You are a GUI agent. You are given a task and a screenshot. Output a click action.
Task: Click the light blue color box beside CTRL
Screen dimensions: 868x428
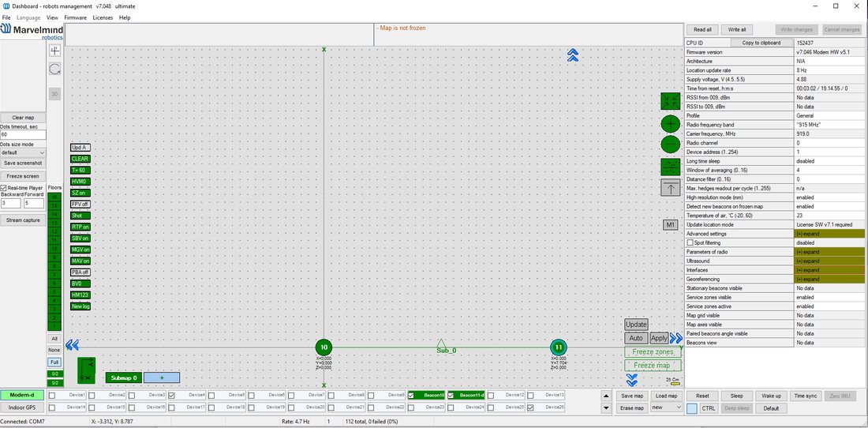point(692,408)
